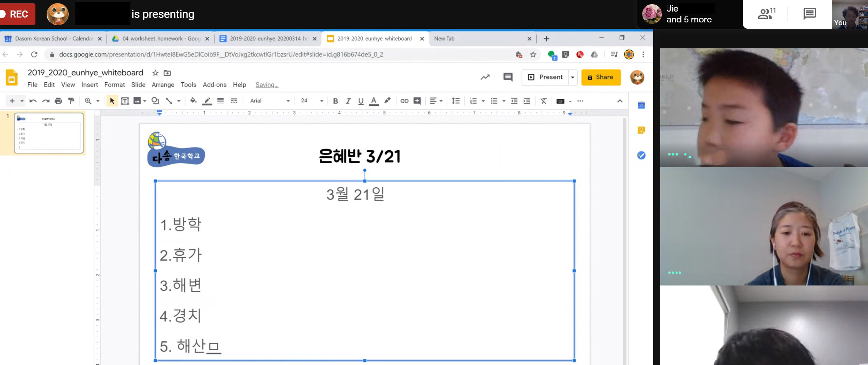The image size is (868, 365).
Task: Click the fill color bucket icon
Action: click(x=193, y=101)
